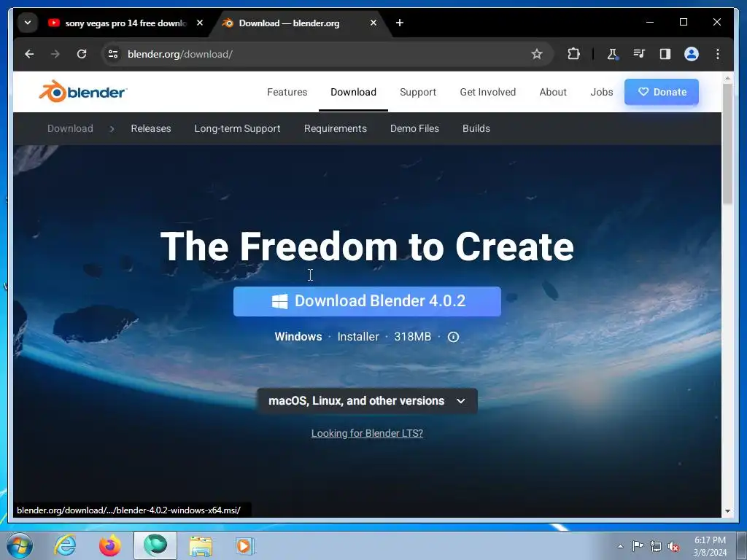The height and width of the screenshot is (560, 747).
Task: Open the tab search dropdown arrow
Action: (28, 23)
